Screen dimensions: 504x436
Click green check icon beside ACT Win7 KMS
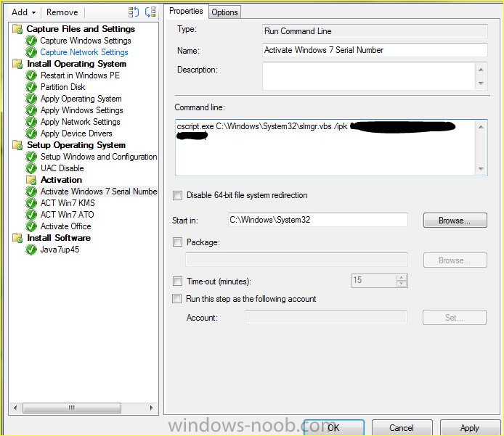(31, 203)
